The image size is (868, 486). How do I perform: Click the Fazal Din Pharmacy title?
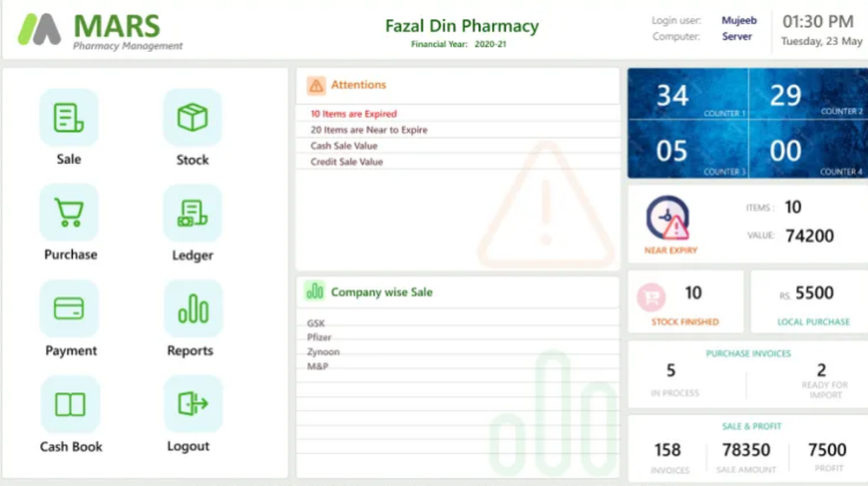(463, 25)
